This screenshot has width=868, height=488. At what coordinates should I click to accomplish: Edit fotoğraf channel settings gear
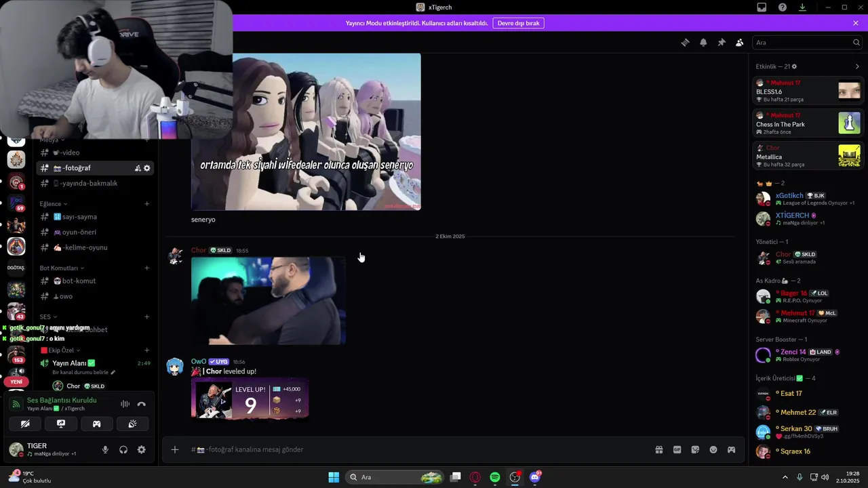pyautogui.click(x=147, y=168)
